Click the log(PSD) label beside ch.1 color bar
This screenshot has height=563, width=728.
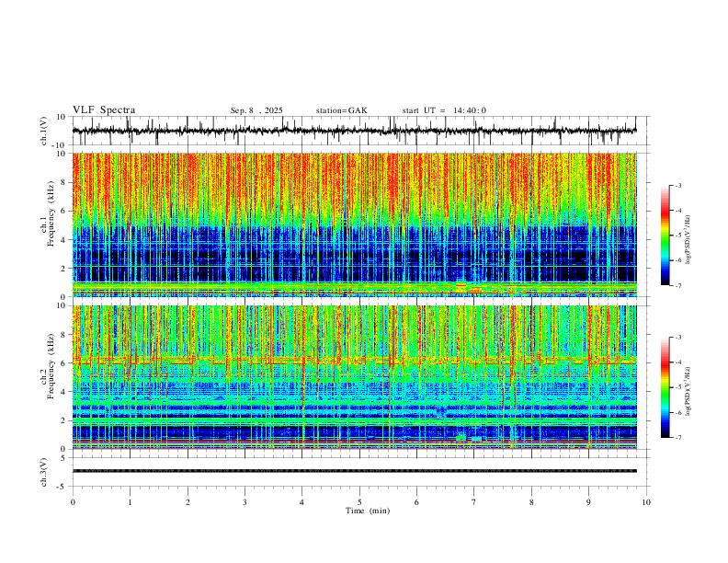(688, 240)
